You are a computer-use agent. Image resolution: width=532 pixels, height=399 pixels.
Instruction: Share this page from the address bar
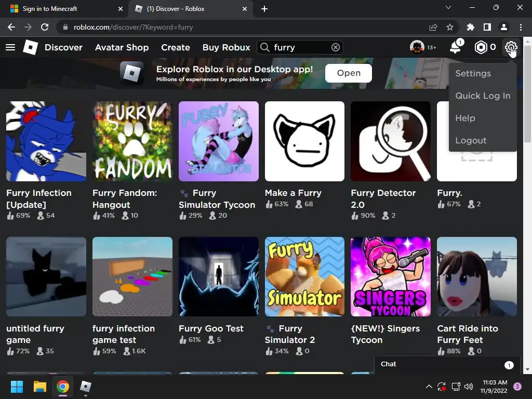coord(433,27)
